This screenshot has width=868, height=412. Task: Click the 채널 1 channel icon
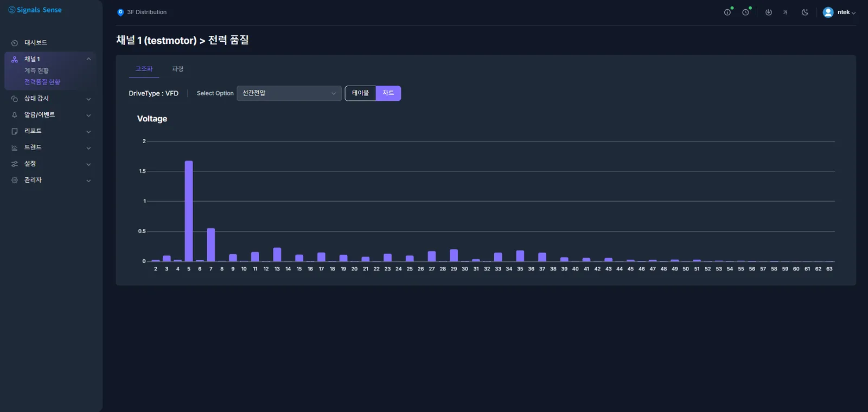15,59
